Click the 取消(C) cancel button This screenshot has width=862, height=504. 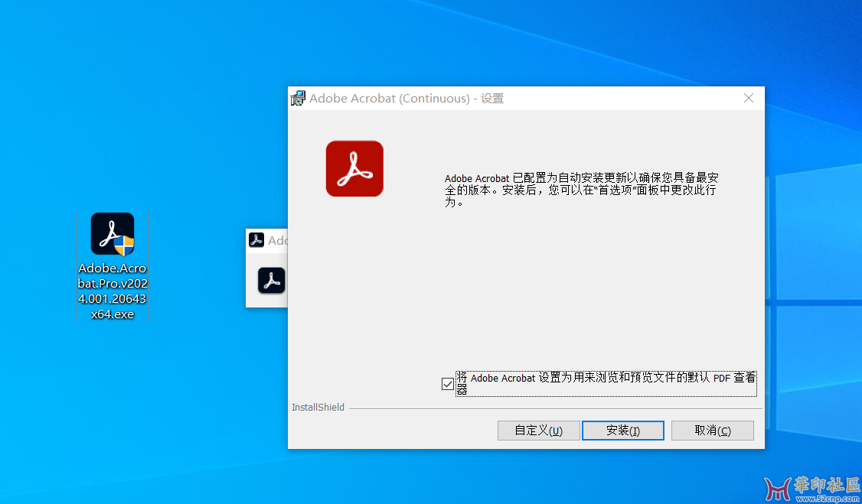(713, 431)
